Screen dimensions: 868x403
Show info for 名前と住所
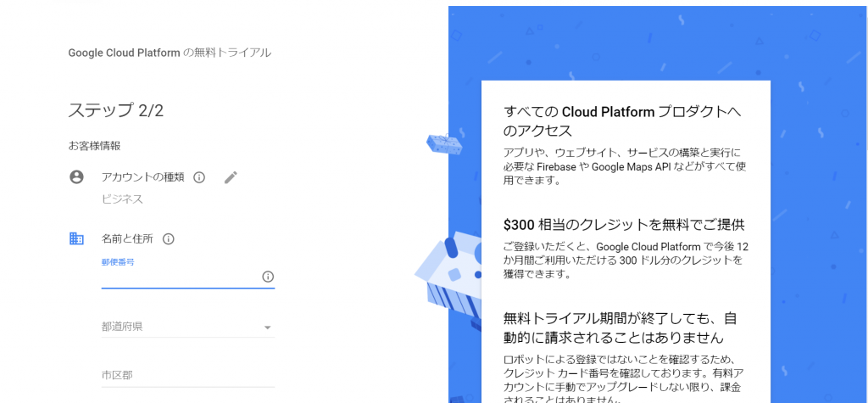169,239
